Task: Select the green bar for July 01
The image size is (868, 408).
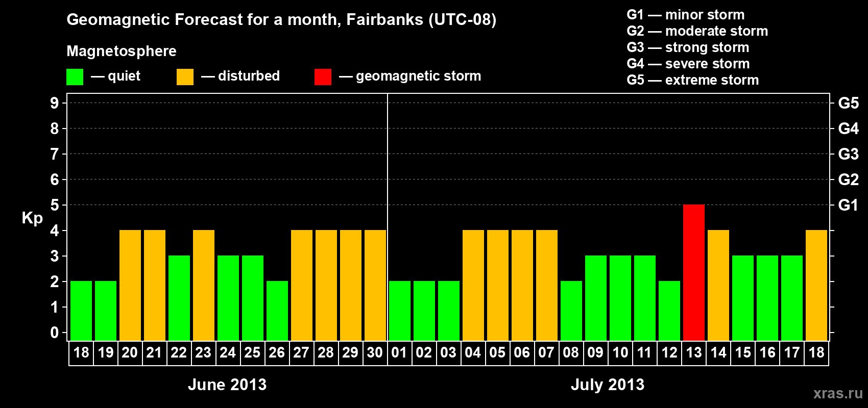Action: pyautogui.click(x=400, y=311)
